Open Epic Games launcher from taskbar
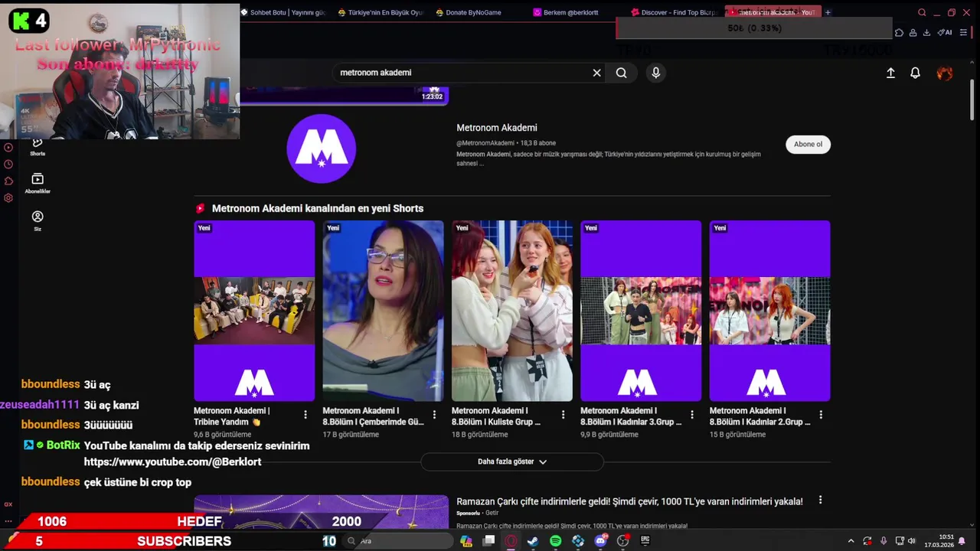 point(645,541)
